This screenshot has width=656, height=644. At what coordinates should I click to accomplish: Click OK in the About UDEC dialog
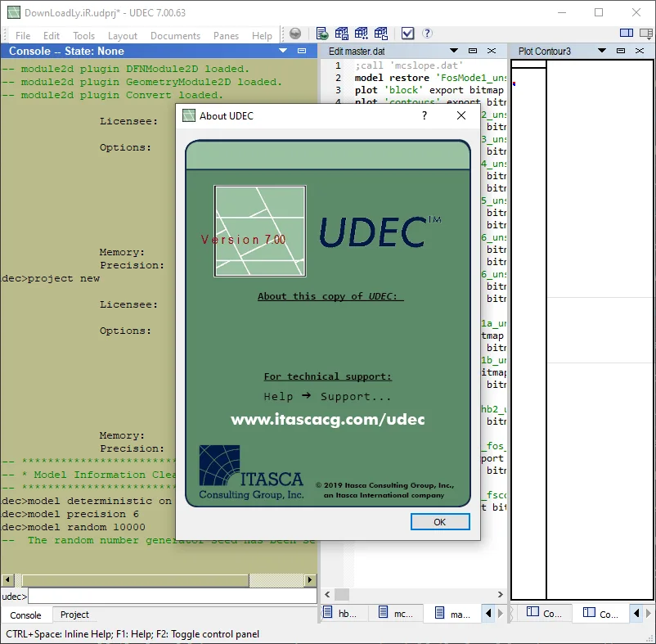pyautogui.click(x=440, y=522)
